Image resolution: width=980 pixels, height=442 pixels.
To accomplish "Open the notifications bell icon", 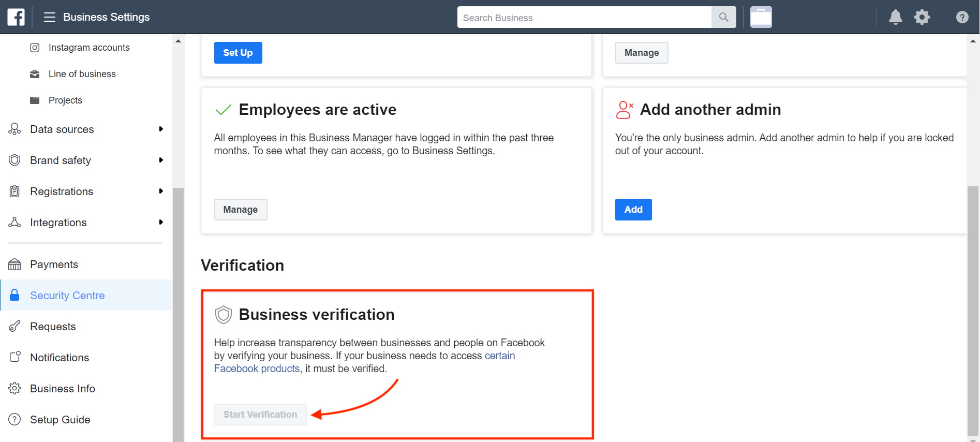I will point(896,17).
